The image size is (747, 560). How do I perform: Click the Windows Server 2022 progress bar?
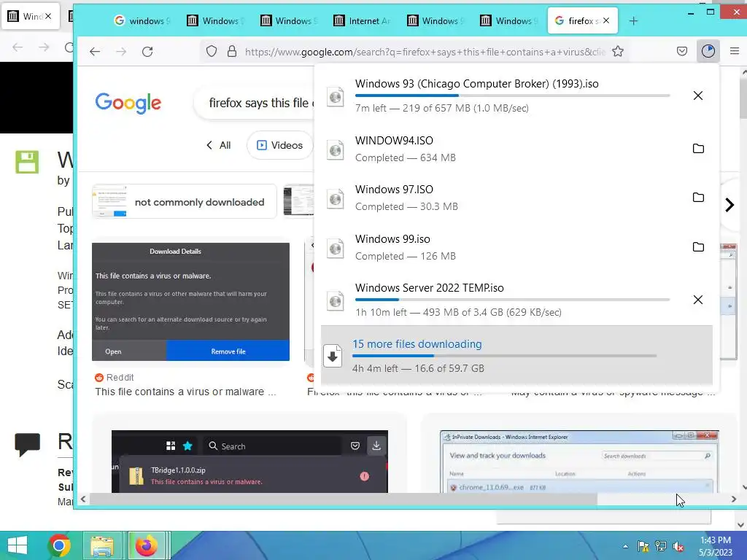pyautogui.click(x=513, y=300)
